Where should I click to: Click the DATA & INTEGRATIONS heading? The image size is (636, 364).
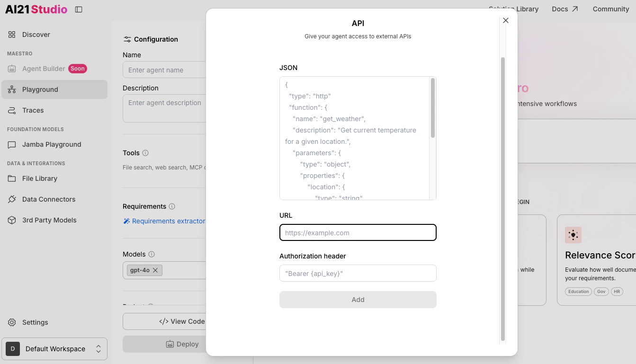[x=36, y=163]
